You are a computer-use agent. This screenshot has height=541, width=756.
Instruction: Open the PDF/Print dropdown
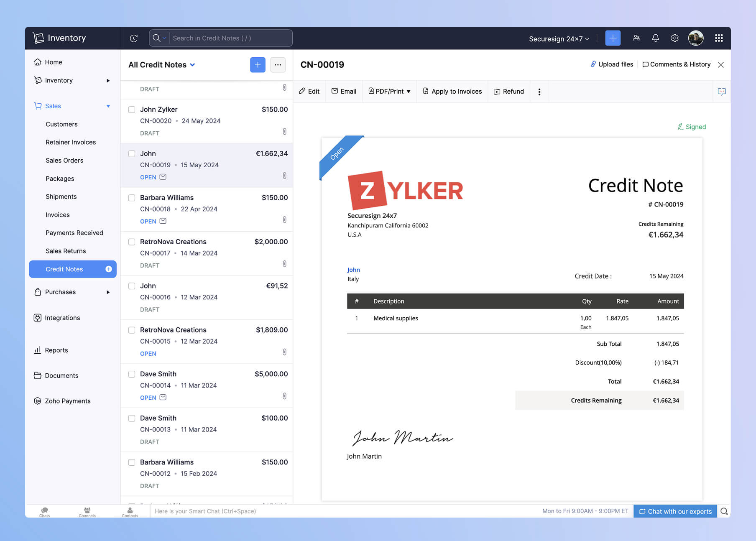pos(389,92)
